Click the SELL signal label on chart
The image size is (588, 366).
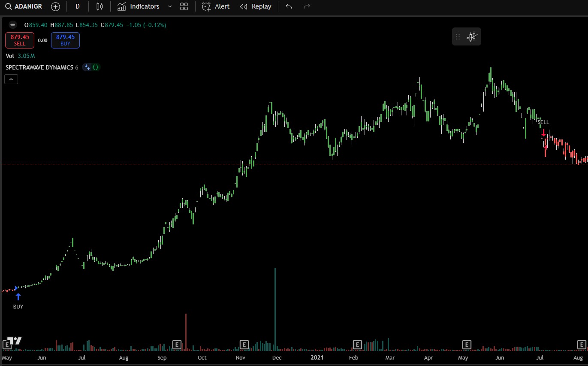coord(543,122)
